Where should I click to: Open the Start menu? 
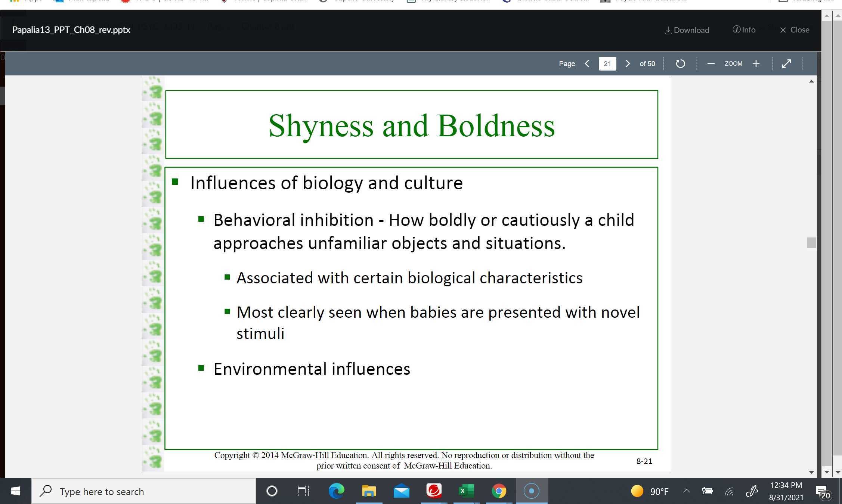click(15, 491)
